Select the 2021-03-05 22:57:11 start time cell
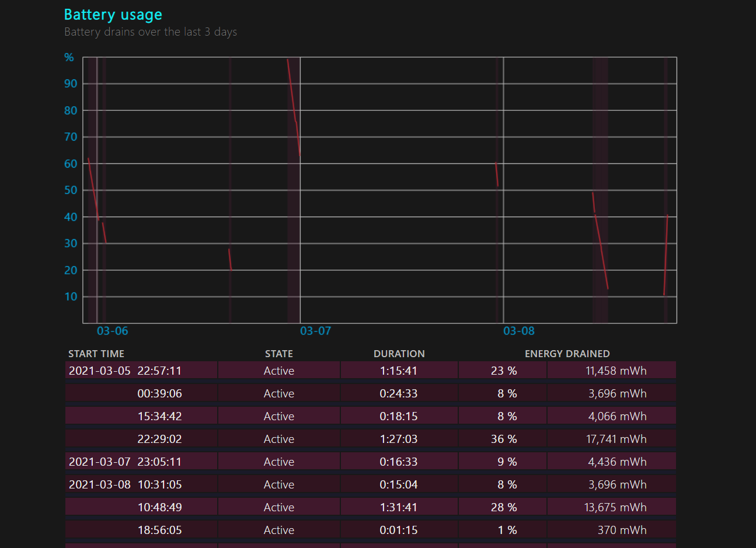Viewport: 756px width, 548px height. (125, 371)
